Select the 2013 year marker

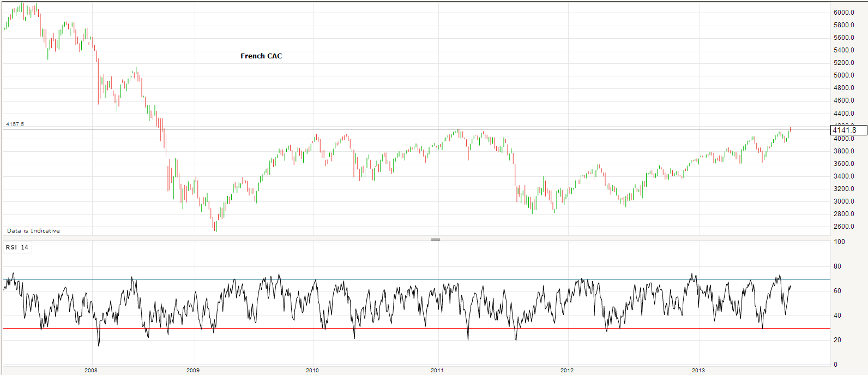(698, 371)
